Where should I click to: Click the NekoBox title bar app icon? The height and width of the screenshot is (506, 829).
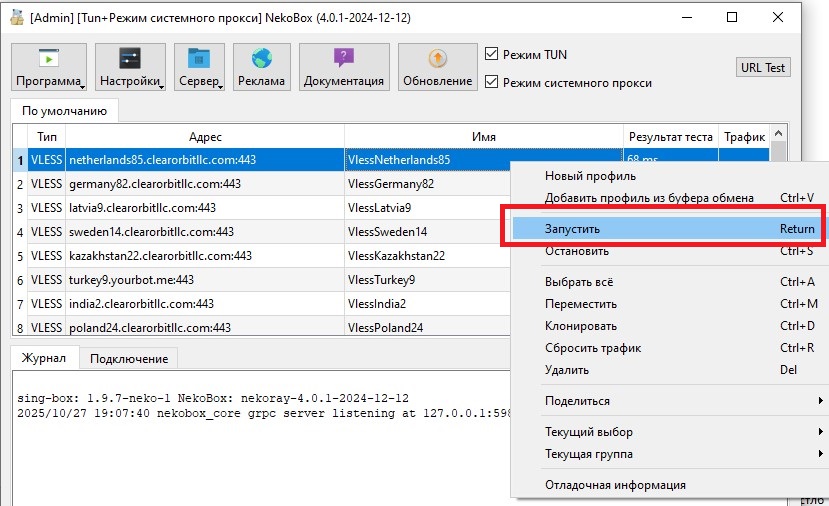point(16,18)
